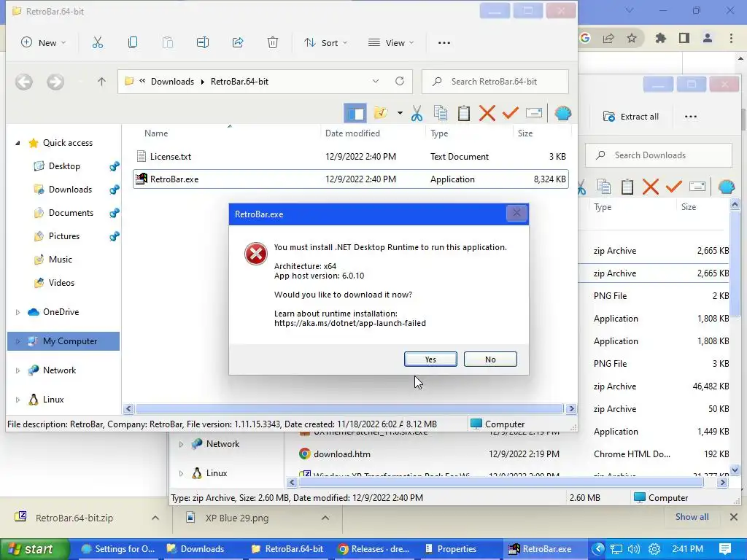Open the Windows start button
This screenshot has width=747, height=560.
tap(34, 549)
